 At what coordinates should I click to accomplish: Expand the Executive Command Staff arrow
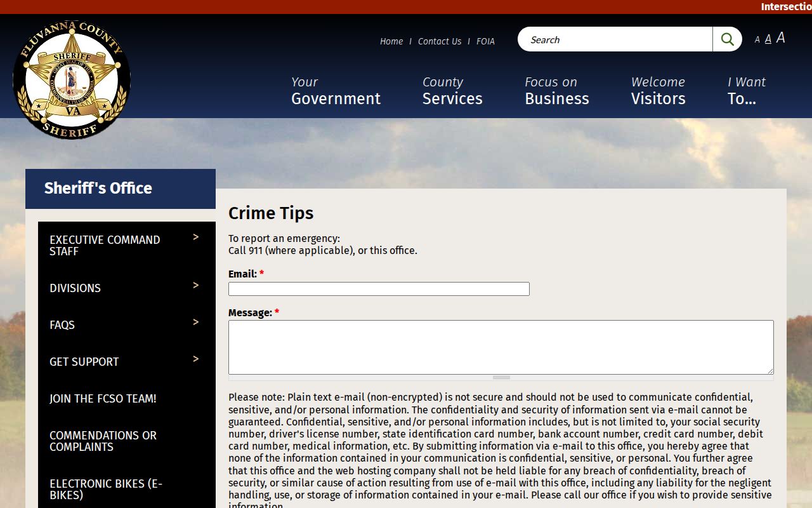pyautogui.click(x=196, y=237)
